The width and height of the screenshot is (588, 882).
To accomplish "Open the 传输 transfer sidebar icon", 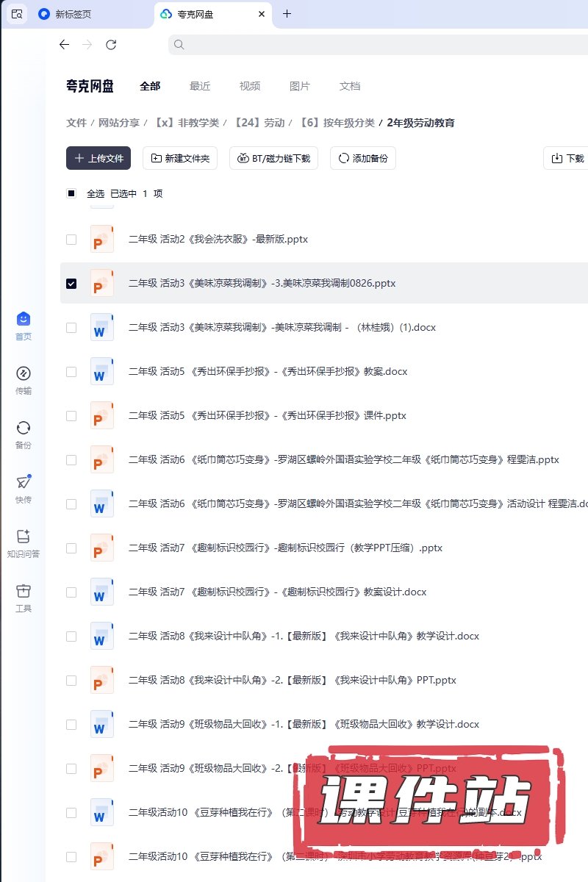I will point(24,373).
